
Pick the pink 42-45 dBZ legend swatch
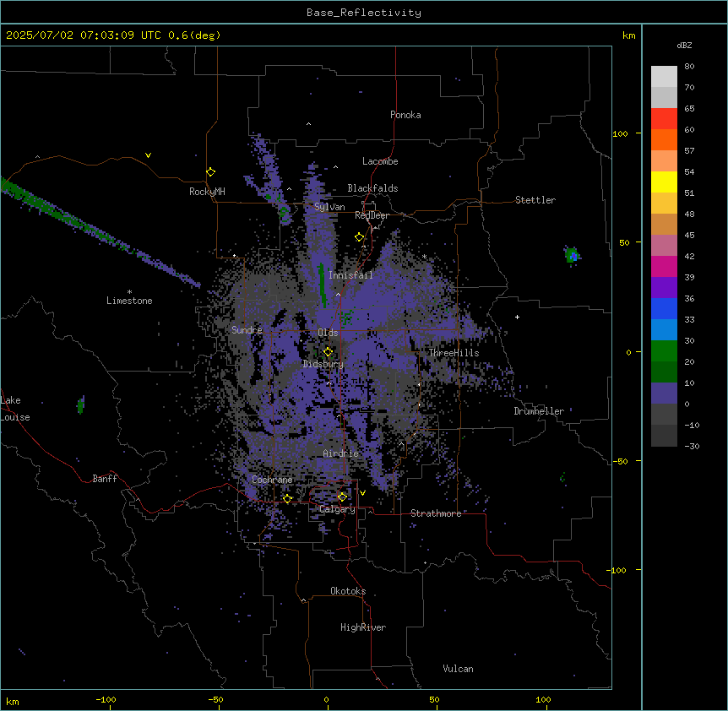(664, 246)
